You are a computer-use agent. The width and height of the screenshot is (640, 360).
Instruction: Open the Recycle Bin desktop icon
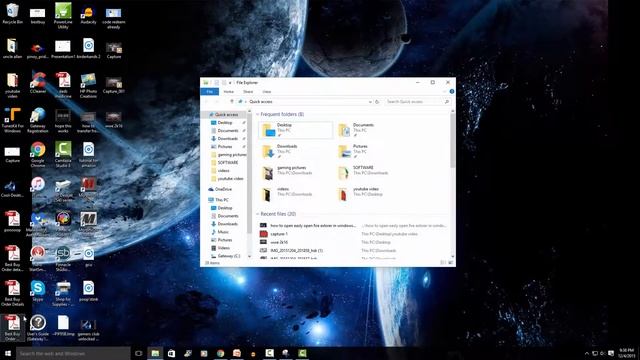[x=12, y=13]
